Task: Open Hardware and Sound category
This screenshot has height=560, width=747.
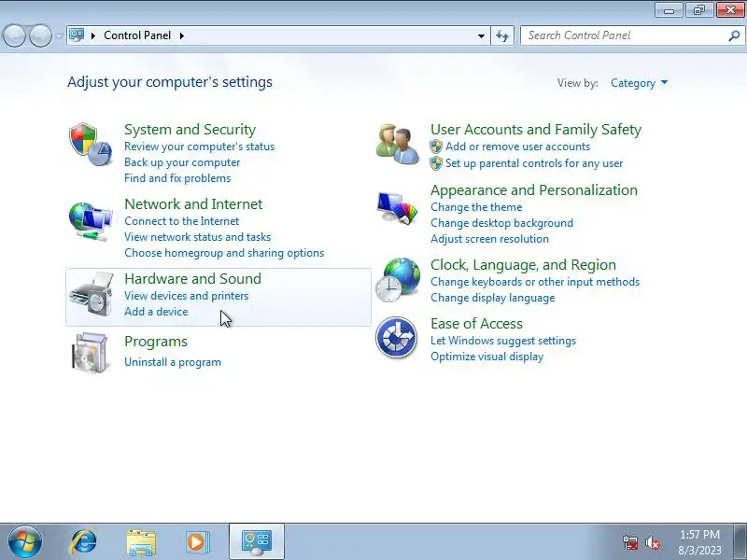Action: pos(192,278)
